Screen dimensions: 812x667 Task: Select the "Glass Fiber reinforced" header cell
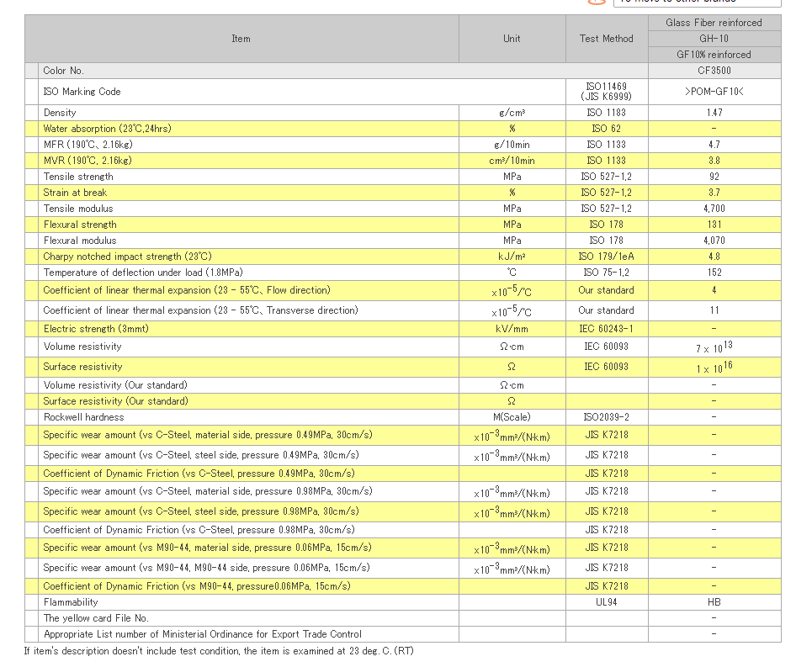pyautogui.click(x=714, y=23)
